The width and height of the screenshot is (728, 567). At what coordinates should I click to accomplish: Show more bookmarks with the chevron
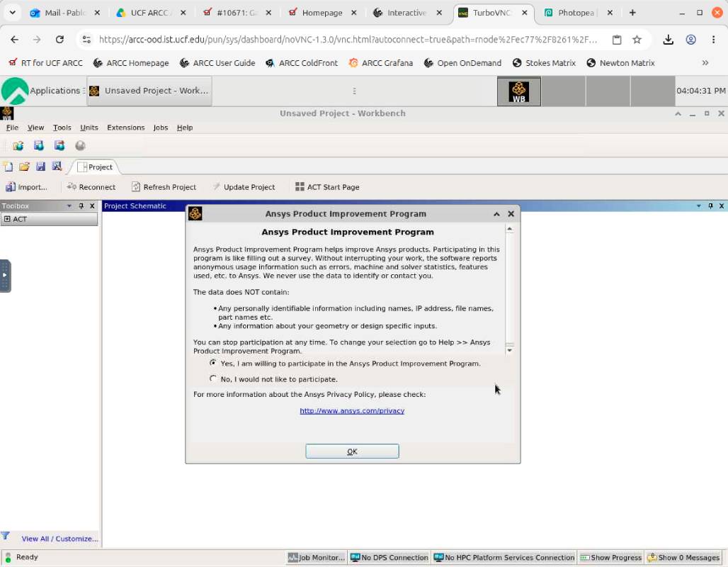(x=705, y=63)
